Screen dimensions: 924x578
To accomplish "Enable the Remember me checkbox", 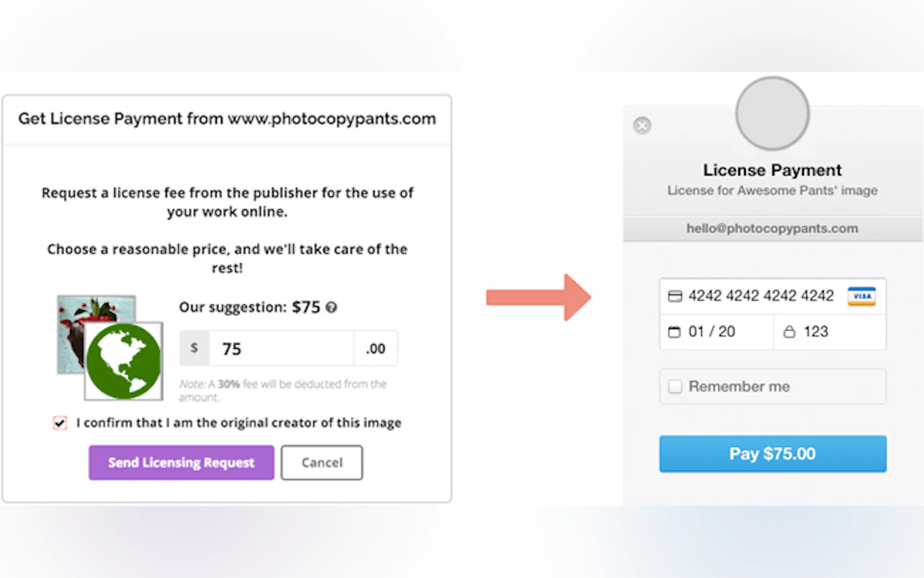I will point(675,387).
